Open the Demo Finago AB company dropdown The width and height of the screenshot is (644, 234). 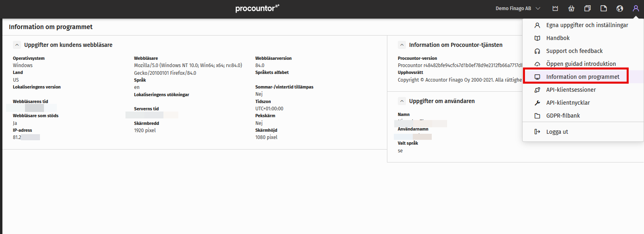coord(518,8)
